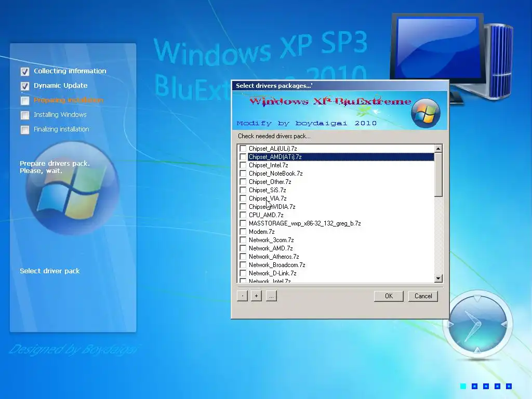Select the Network_Broadcom.7z entry text
The image size is (532, 399).
(x=277, y=265)
